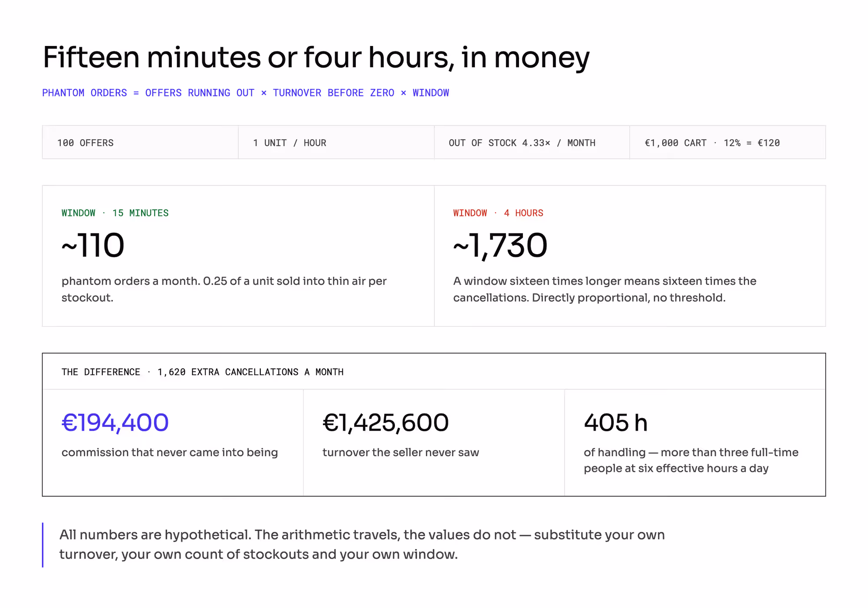
Task: Click the 'PHANTOM ORDERS = OFFERS RUNNING OUT' formula line
Action: click(246, 93)
